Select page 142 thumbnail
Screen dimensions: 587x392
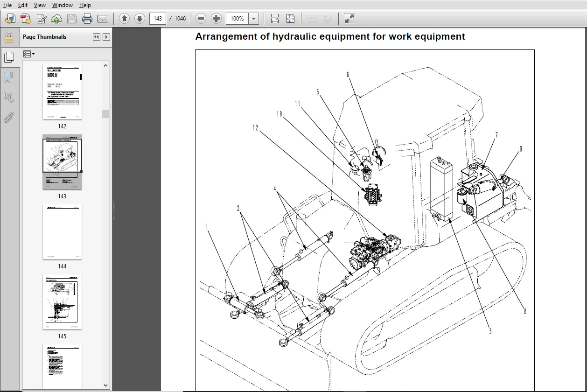point(62,92)
